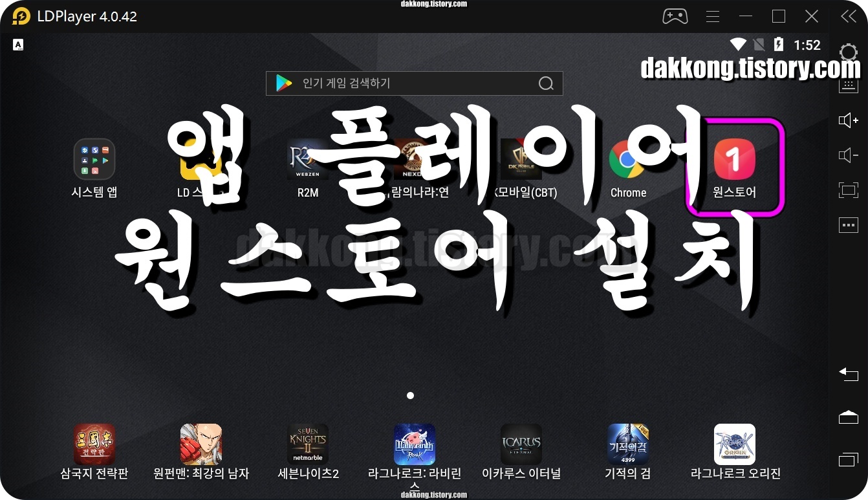Click the 인기 게임 검색하기 search field

click(x=415, y=83)
